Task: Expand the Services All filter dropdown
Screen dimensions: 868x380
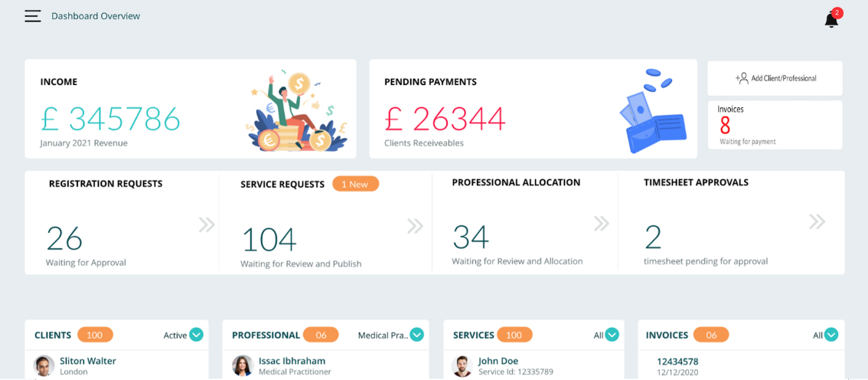Action: click(612, 335)
